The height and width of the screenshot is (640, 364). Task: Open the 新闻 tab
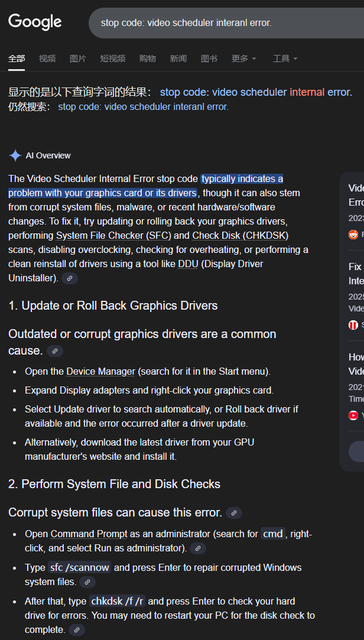178,59
